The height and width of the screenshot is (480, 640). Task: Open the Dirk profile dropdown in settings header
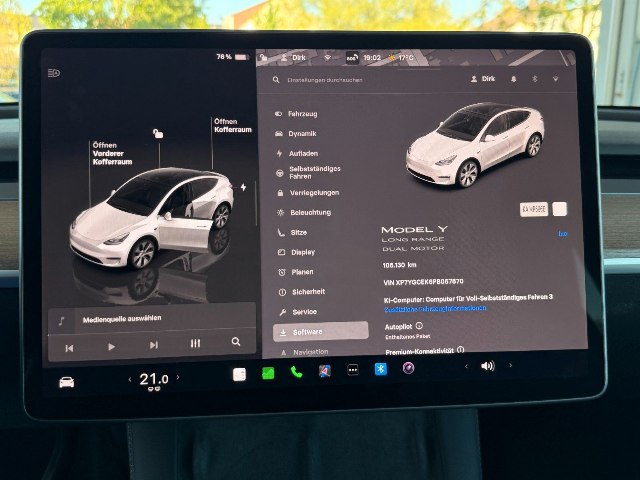pos(487,78)
